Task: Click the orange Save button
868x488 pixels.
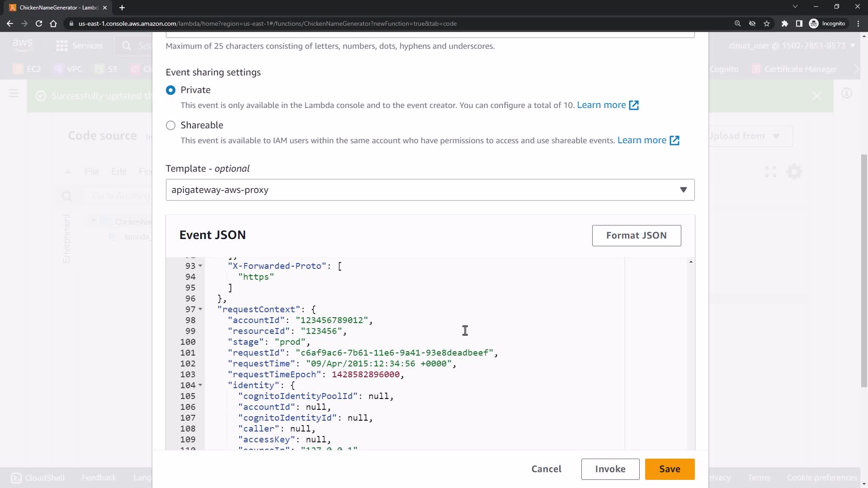Action: pos(669,469)
